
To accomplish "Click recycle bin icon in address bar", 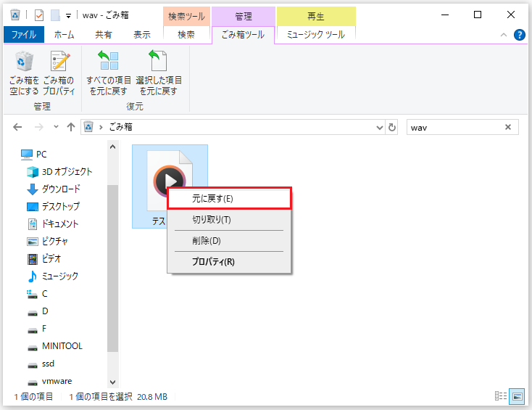I will coord(88,127).
